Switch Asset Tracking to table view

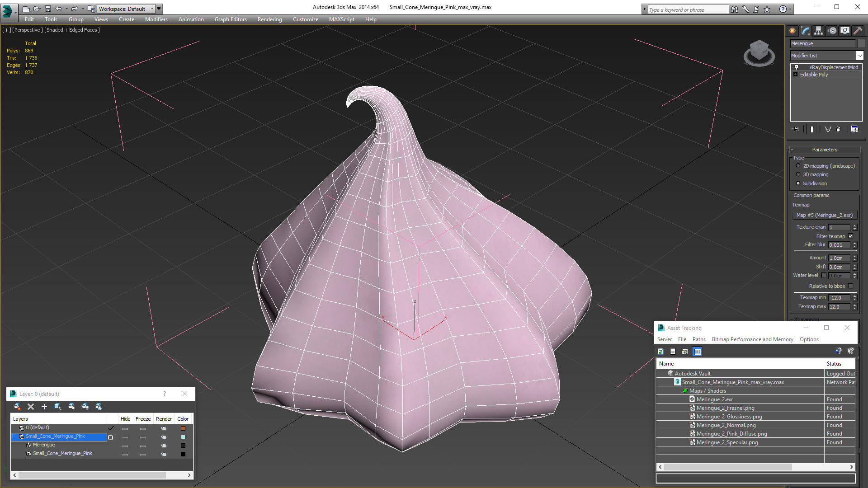click(698, 352)
